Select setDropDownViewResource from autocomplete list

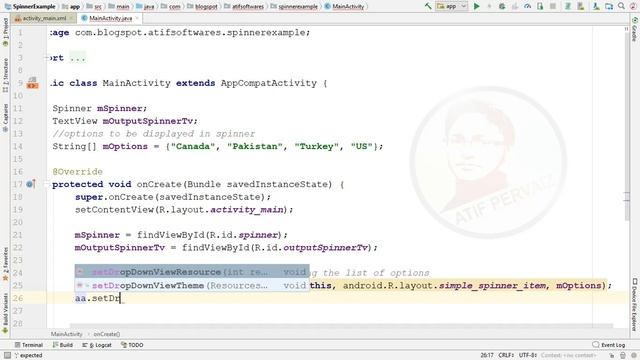192,271
